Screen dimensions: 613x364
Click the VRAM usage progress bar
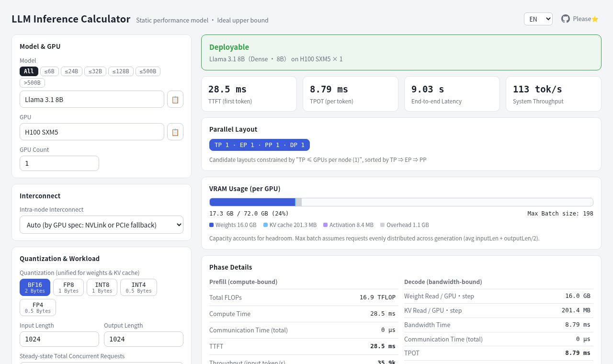pyautogui.click(x=401, y=202)
